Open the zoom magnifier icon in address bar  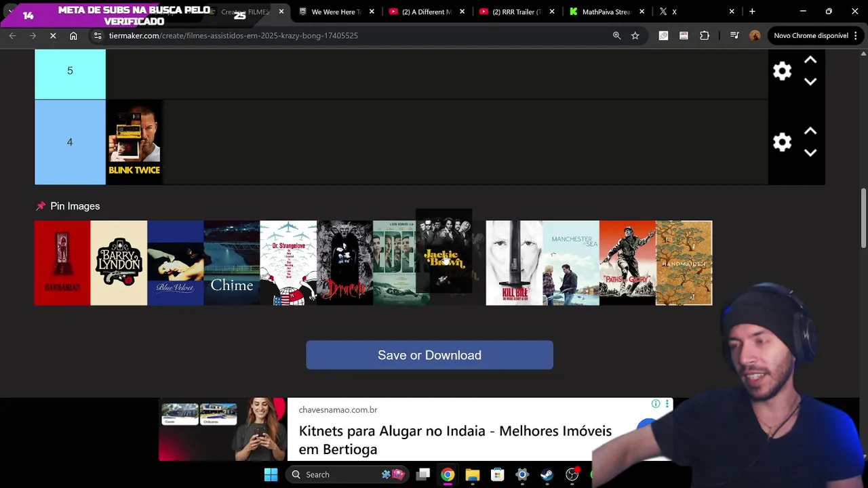[616, 35]
